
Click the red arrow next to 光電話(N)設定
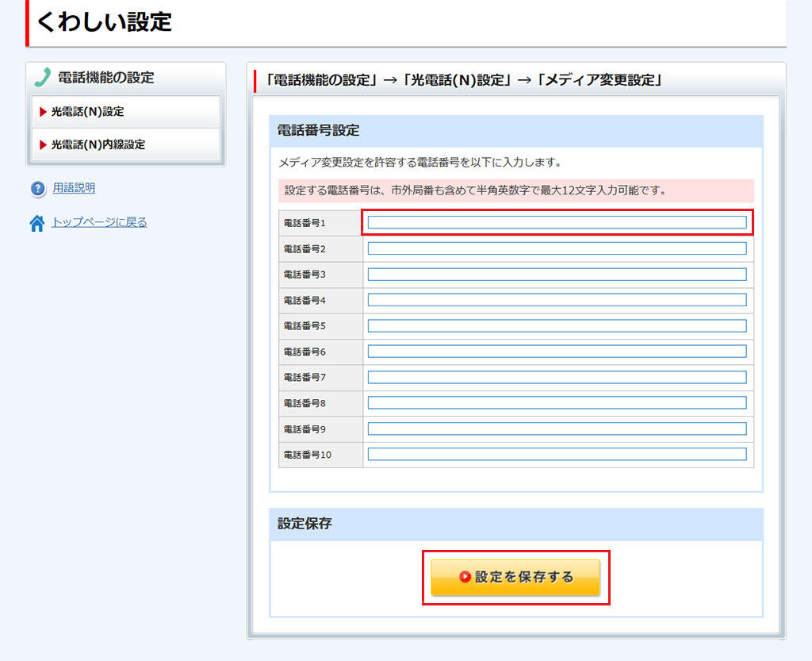44,112
